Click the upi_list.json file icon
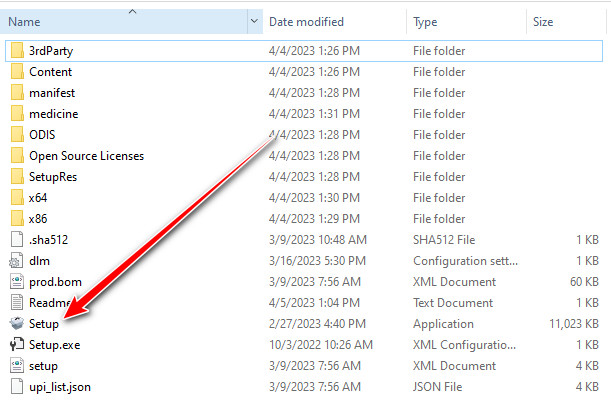Screen dimensions: 611x412 tap(16, 386)
